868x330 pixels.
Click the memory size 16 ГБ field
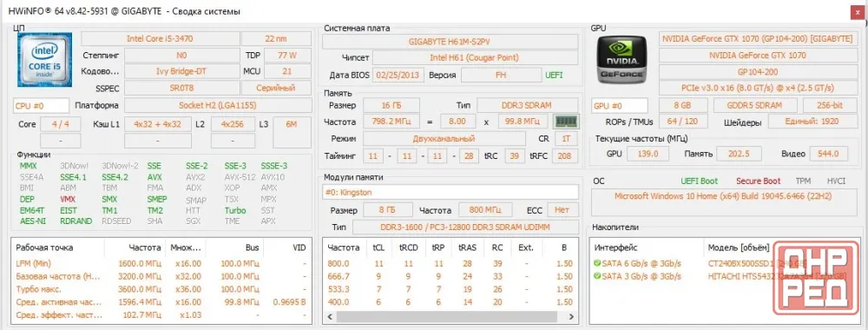pyautogui.click(x=391, y=105)
